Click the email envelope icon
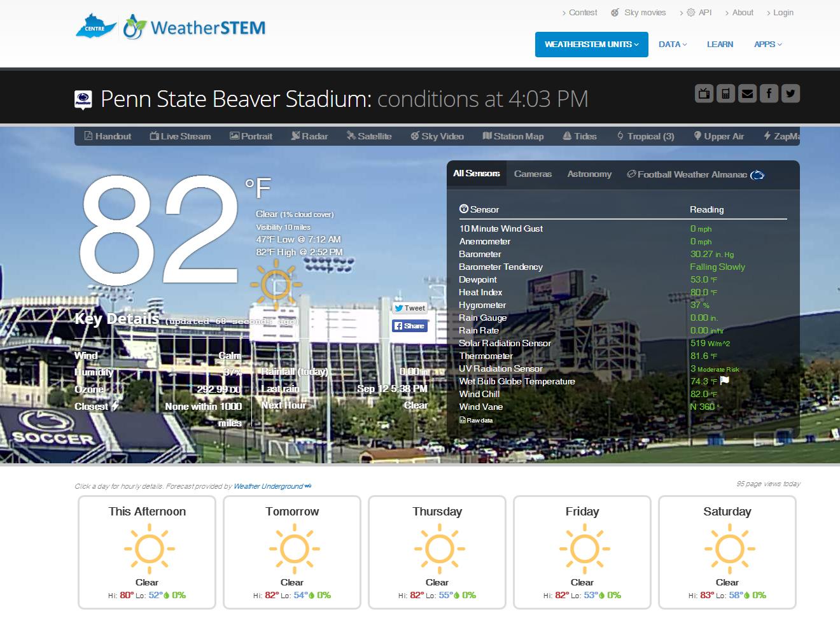840x630 pixels. pos(747,94)
